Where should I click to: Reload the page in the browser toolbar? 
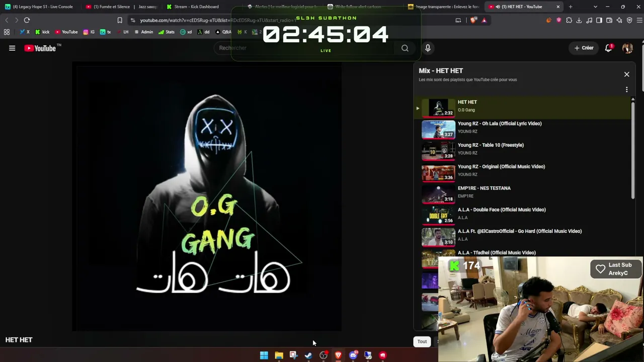pos(27,20)
